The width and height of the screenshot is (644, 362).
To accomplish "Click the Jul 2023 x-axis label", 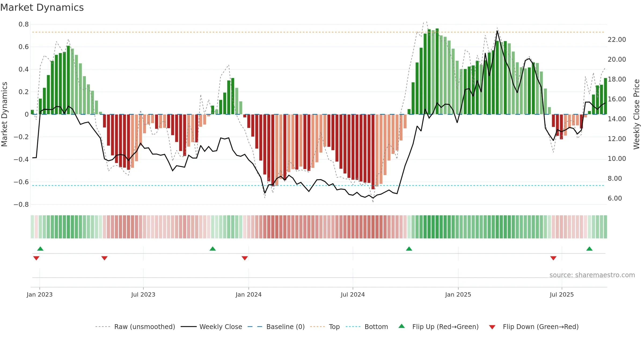I will [x=143, y=294].
